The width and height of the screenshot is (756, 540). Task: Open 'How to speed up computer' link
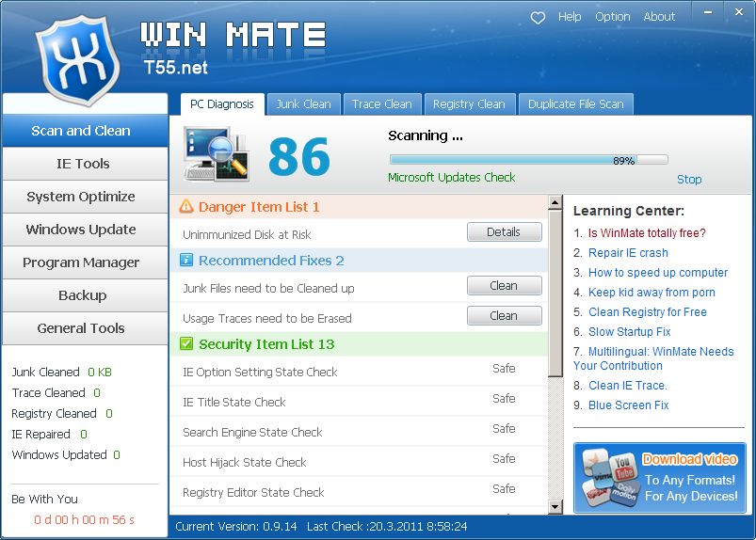[x=658, y=273]
